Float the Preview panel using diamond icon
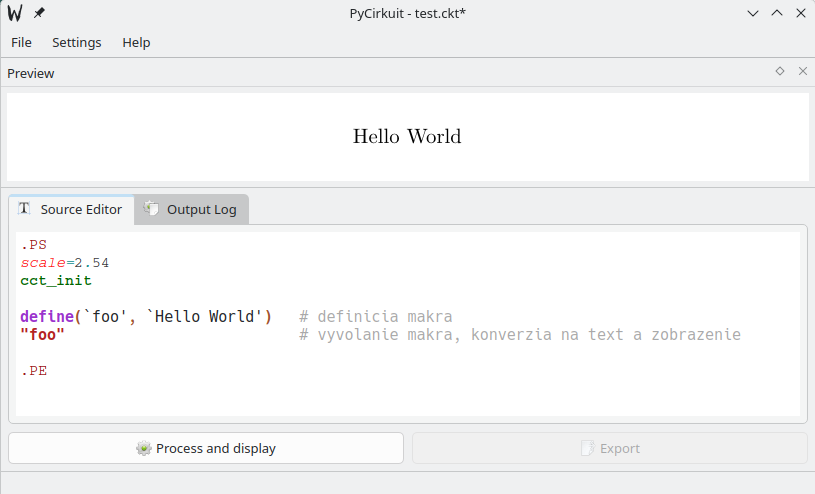The image size is (815, 494). [780, 72]
